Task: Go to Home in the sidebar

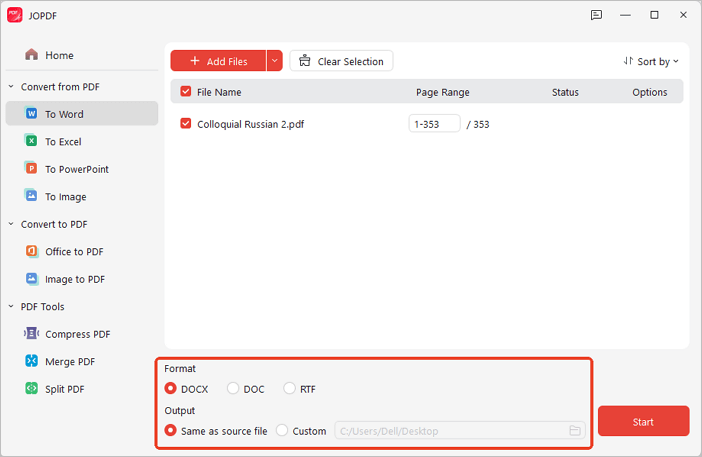Action: pyautogui.click(x=59, y=55)
